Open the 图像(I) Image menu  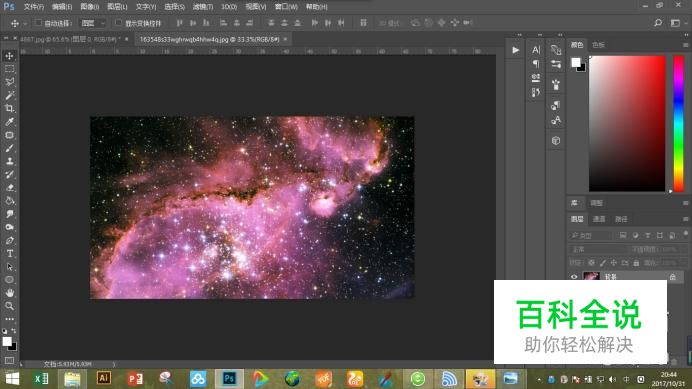click(90, 7)
